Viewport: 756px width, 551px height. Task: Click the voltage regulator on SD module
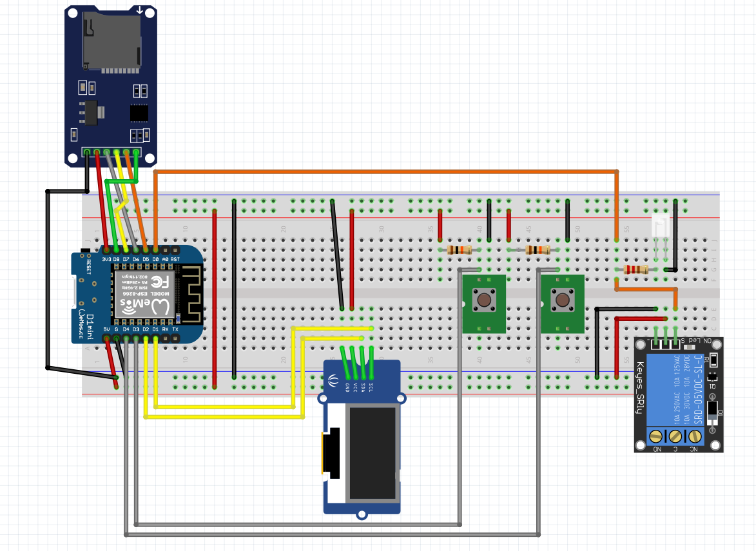pos(92,112)
